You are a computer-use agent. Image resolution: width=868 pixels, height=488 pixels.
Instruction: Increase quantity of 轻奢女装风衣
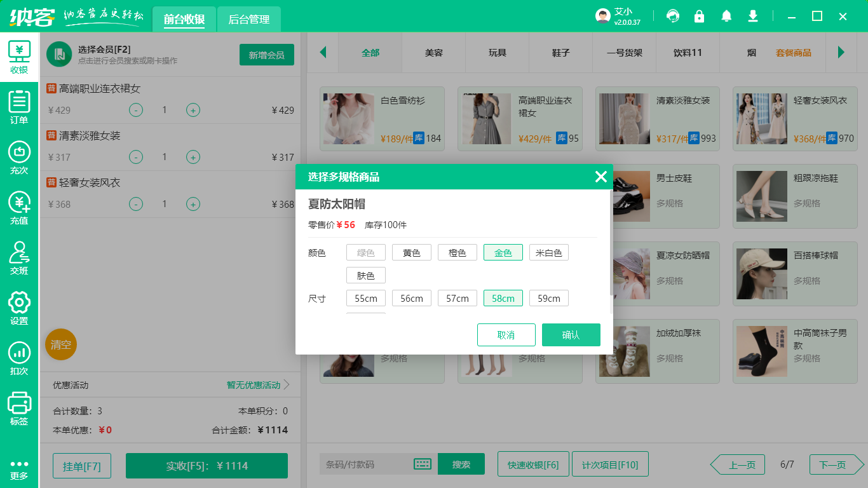[x=193, y=204]
